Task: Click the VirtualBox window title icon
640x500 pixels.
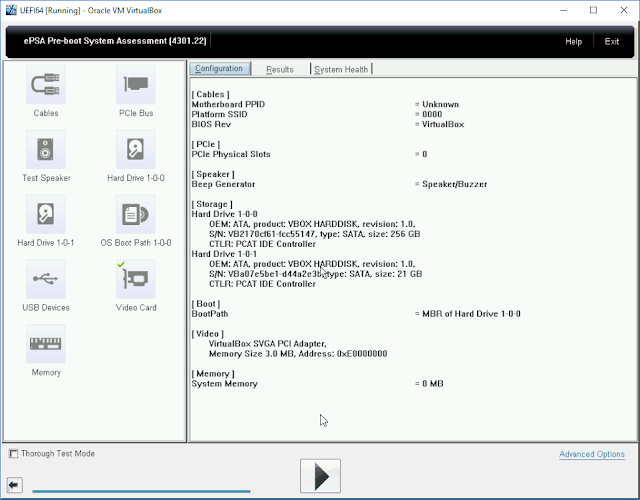Action: pos(11,10)
